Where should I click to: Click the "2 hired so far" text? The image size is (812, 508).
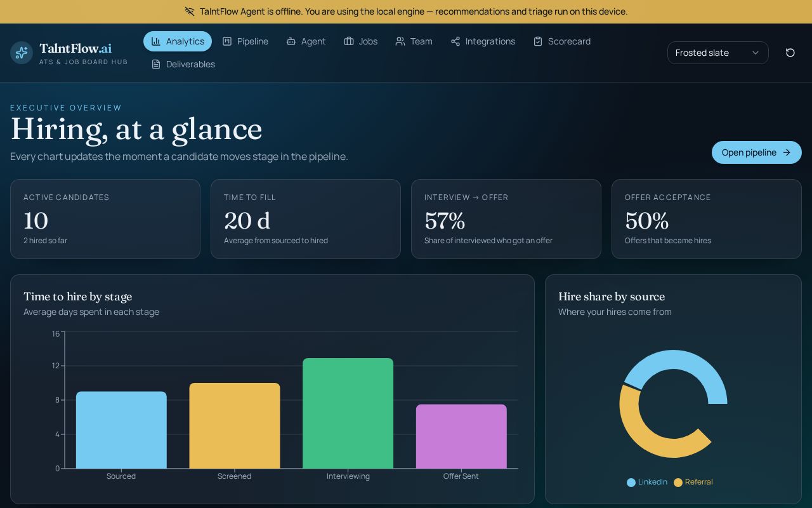pos(45,241)
